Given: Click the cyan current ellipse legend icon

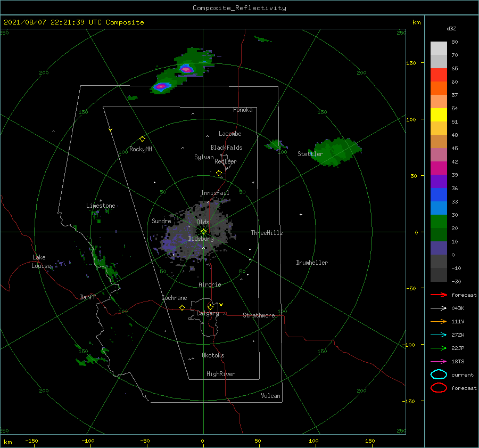Looking at the screenshot, I should pos(439,374).
